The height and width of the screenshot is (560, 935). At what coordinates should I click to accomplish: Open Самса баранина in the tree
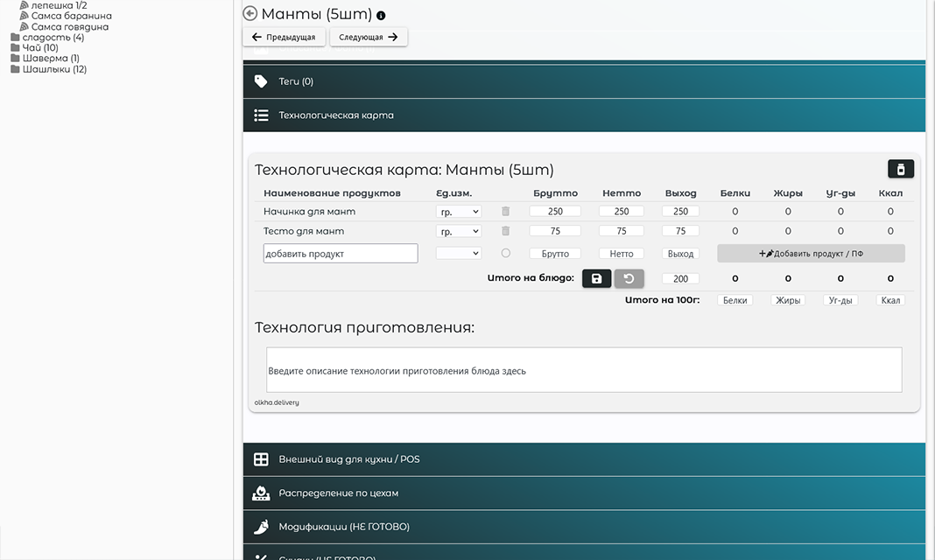71,16
